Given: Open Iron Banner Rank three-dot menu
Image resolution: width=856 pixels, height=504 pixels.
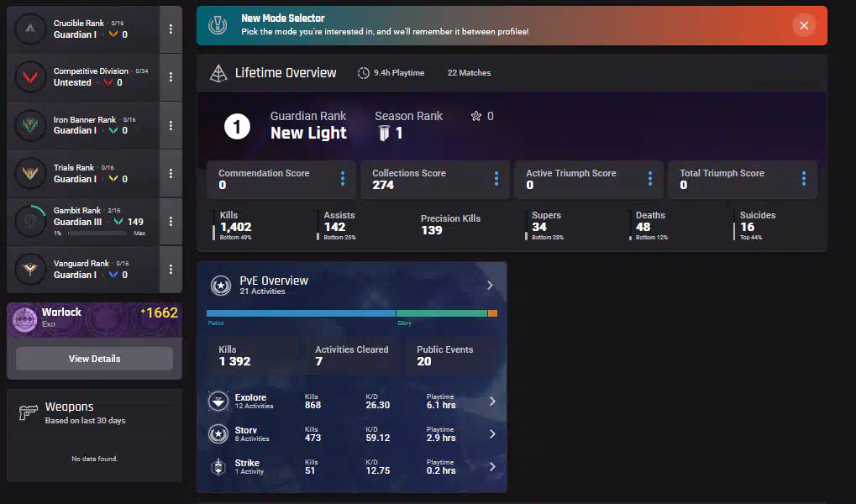Looking at the screenshot, I should 171,125.
